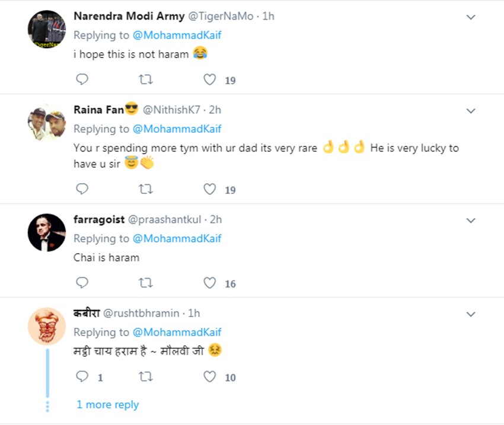Reply to Narendra Modi Army's tweet
The image size is (504, 425).
[x=82, y=79]
